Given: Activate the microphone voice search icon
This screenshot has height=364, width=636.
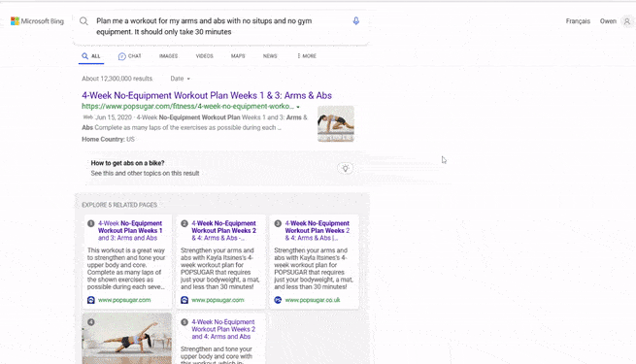Looking at the screenshot, I should [355, 20].
